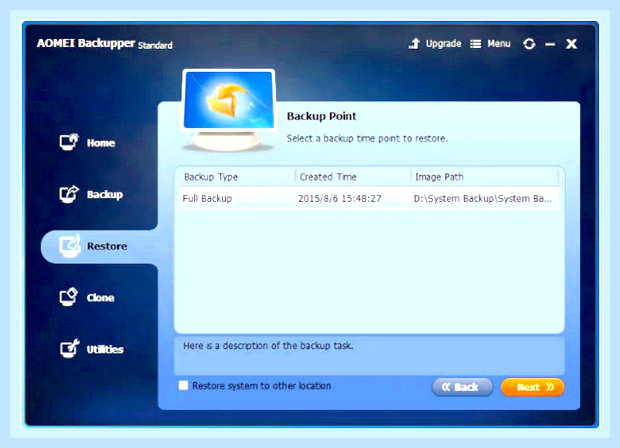Image resolution: width=620 pixels, height=448 pixels.
Task: Click the Next button
Action: [532, 387]
